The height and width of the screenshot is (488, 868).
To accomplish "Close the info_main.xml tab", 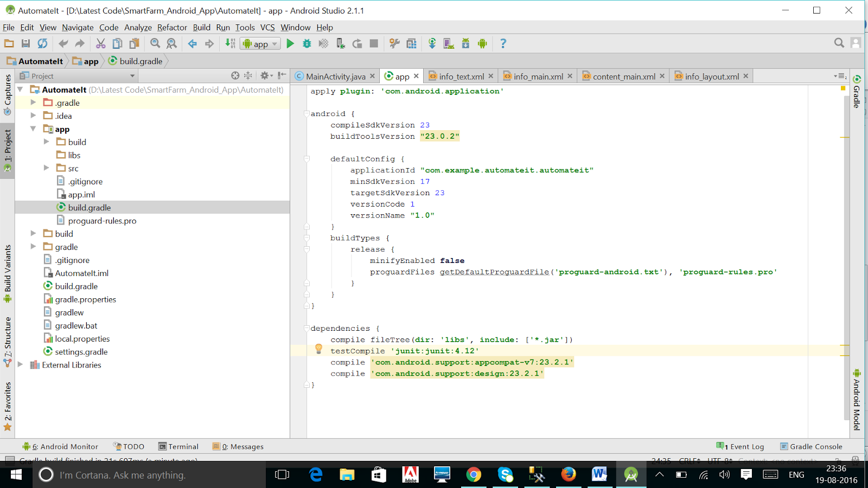I will (570, 76).
